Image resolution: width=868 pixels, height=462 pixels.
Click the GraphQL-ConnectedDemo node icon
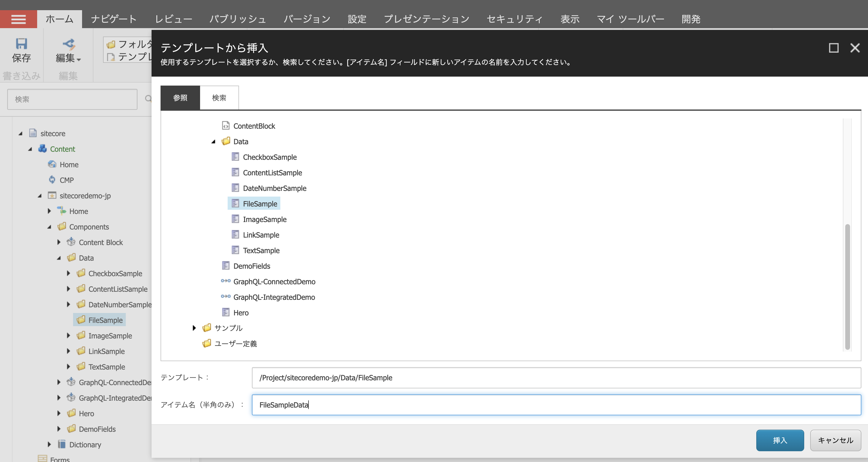(x=225, y=282)
